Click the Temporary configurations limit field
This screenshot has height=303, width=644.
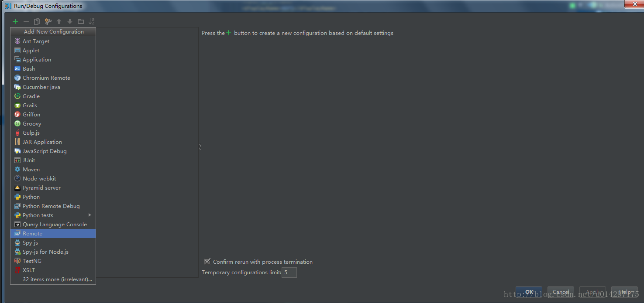(x=289, y=272)
